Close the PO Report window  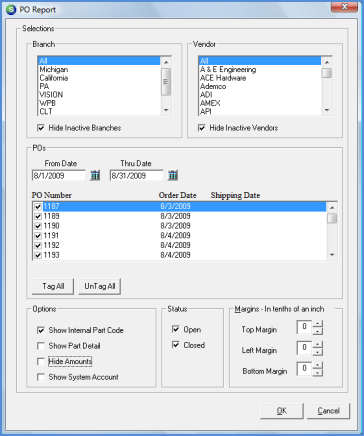(x=344, y=7)
